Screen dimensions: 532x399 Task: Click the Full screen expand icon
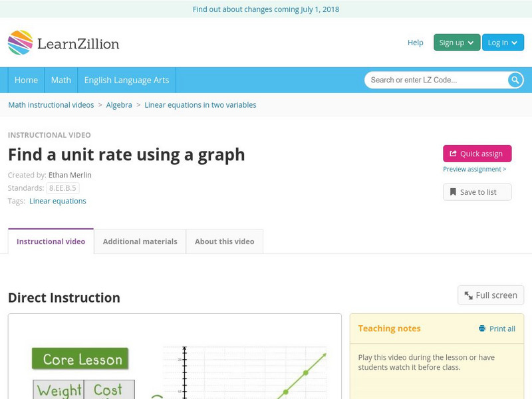[x=469, y=295]
